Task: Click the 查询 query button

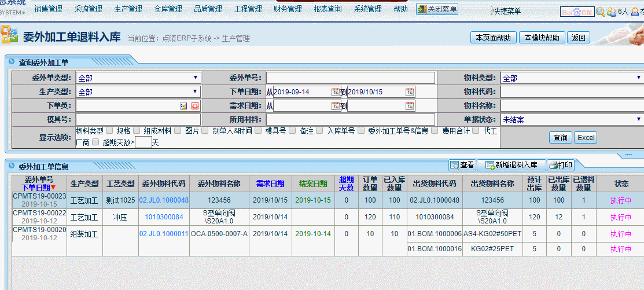Action: (x=560, y=138)
